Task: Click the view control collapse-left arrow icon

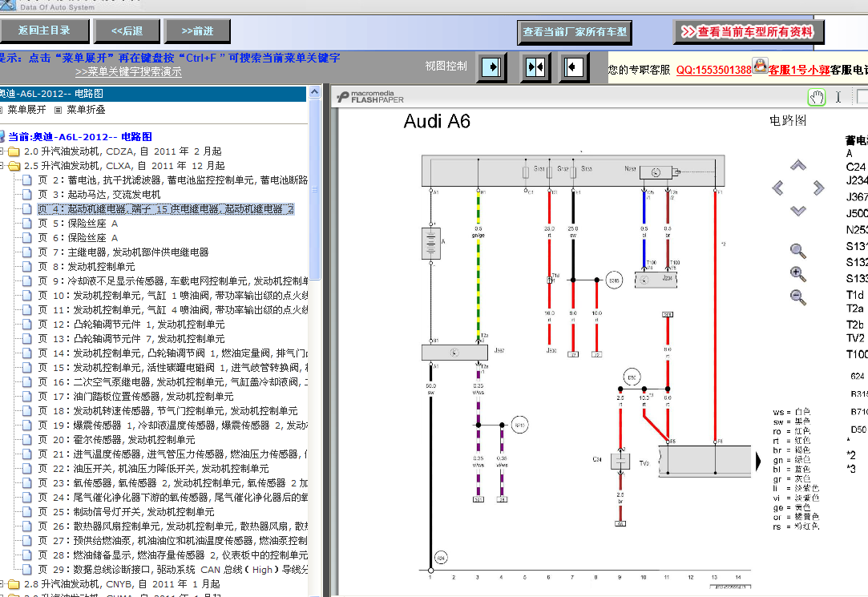Action: [x=574, y=67]
